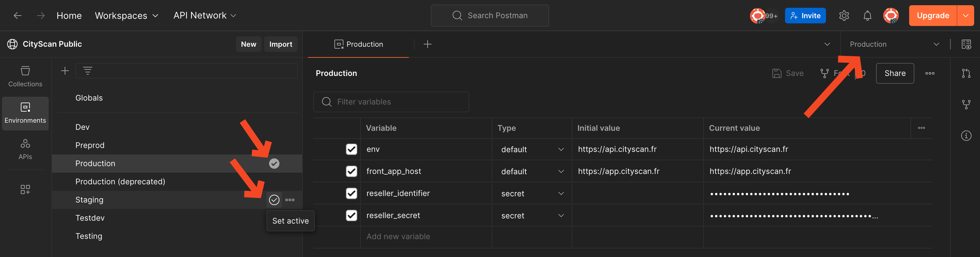
Task: Open the API Network menu
Action: [x=205, y=16]
